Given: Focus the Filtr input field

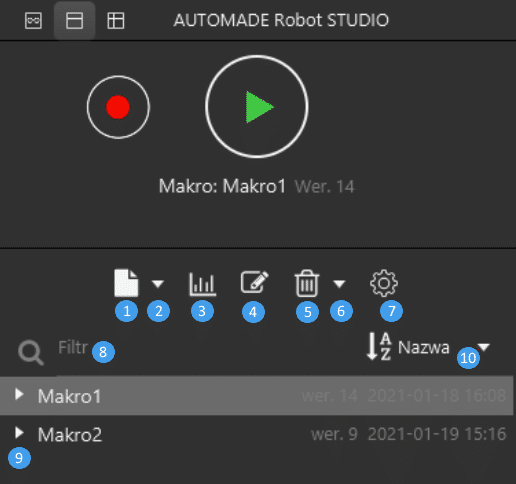Looking at the screenshot, I should point(200,348).
